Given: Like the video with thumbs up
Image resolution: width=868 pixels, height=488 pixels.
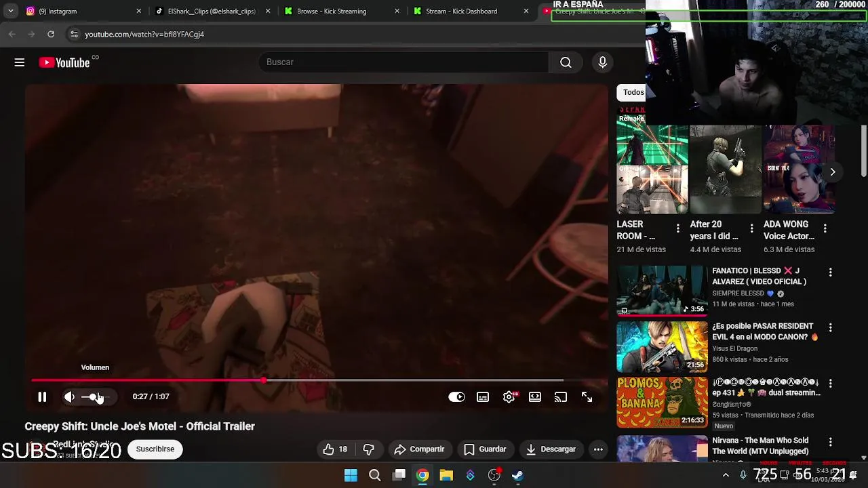Looking at the screenshot, I should click(x=336, y=449).
